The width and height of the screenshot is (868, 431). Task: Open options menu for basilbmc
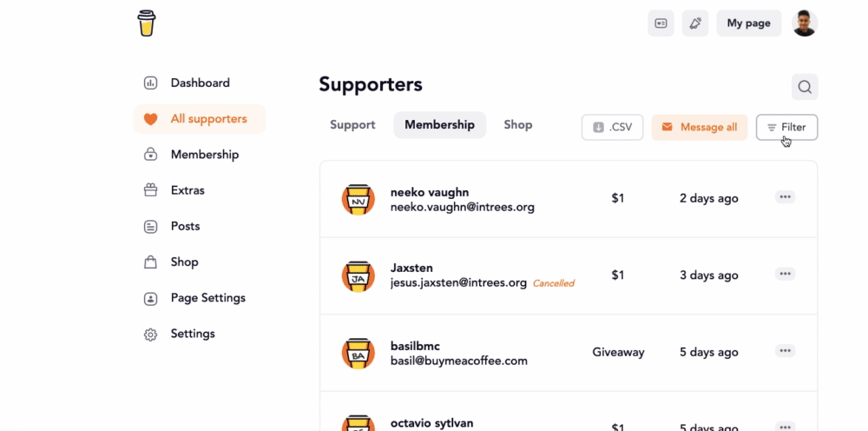tap(785, 351)
